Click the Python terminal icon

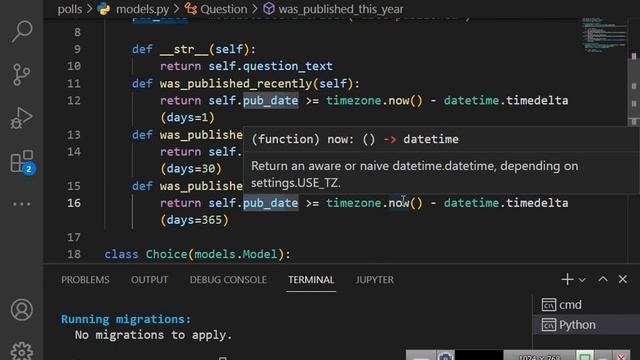coord(549,325)
